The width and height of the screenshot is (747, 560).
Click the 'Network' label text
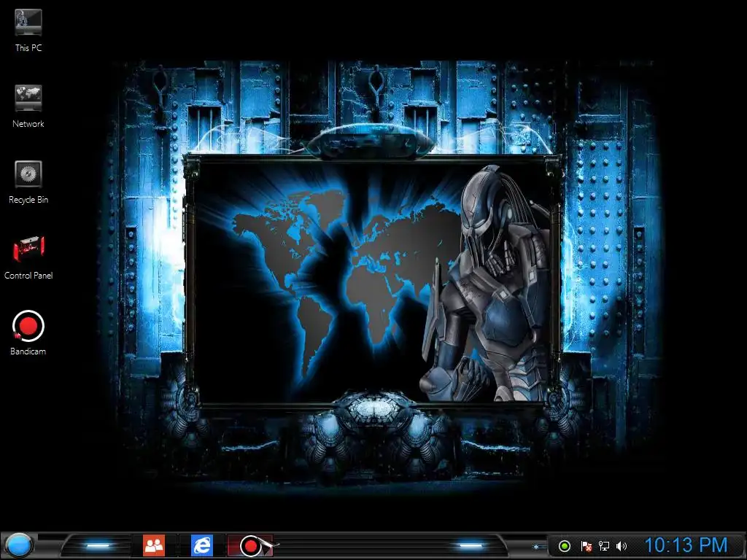[x=28, y=124]
